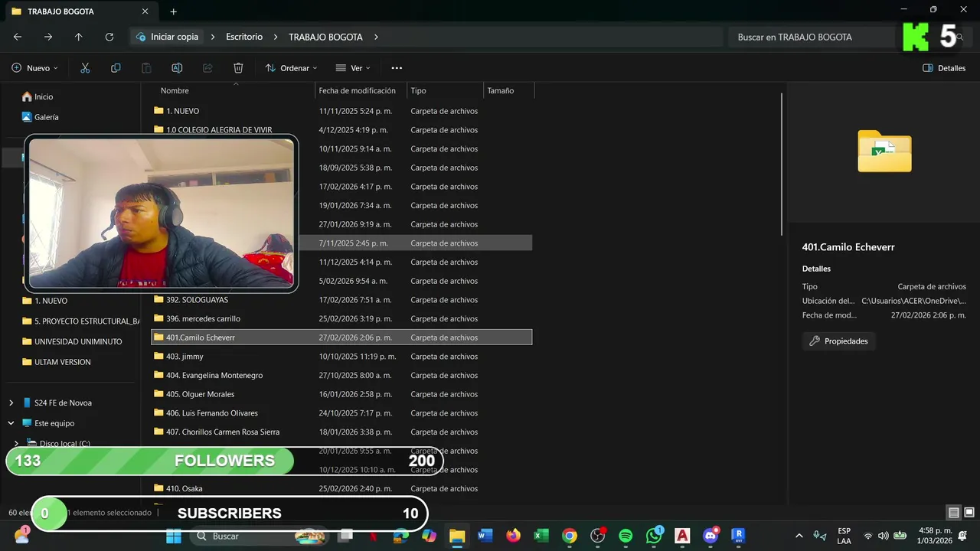Copy the selected item using toolbar

click(x=116, y=68)
